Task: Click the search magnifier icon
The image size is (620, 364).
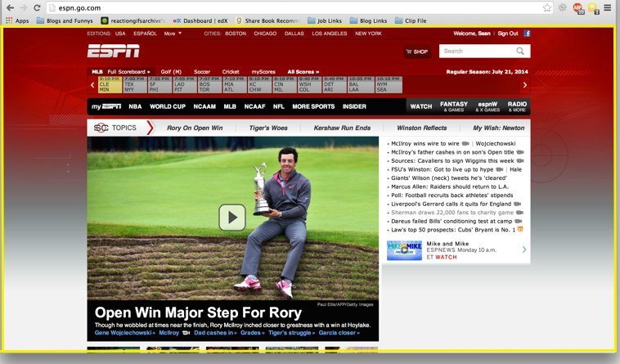Action: click(x=520, y=51)
